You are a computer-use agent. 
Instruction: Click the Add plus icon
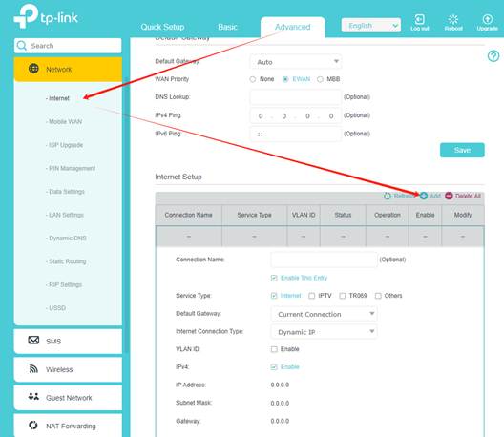424,196
